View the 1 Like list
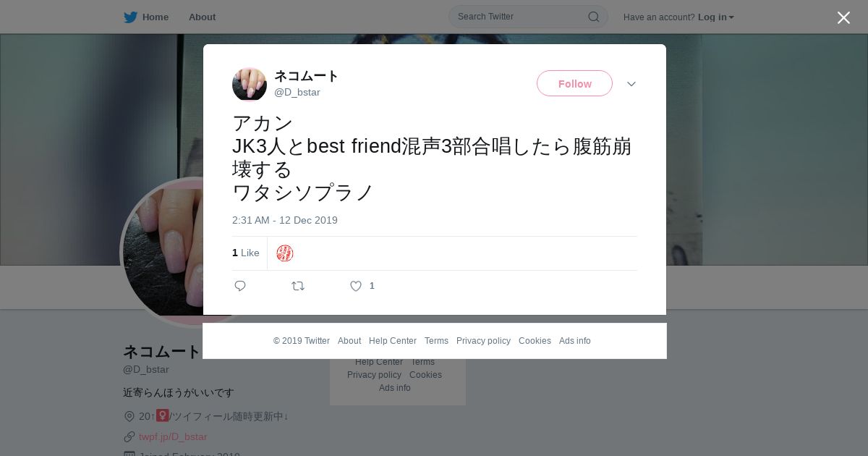This screenshot has height=456, width=868. pos(246,253)
